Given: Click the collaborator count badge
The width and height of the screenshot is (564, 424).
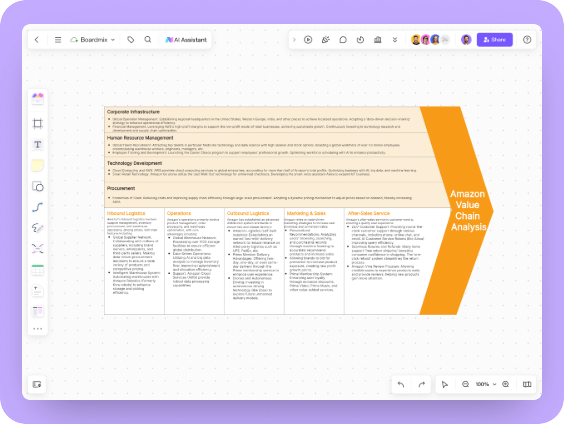Looking at the screenshot, I should tap(445, 40).
